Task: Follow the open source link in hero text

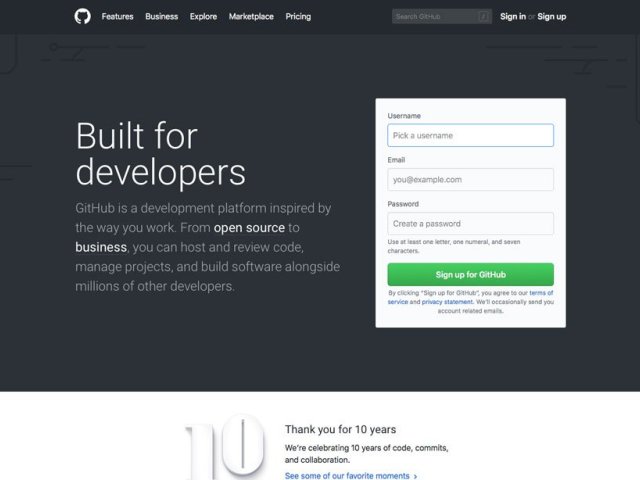Action: [x=249, y=228]
